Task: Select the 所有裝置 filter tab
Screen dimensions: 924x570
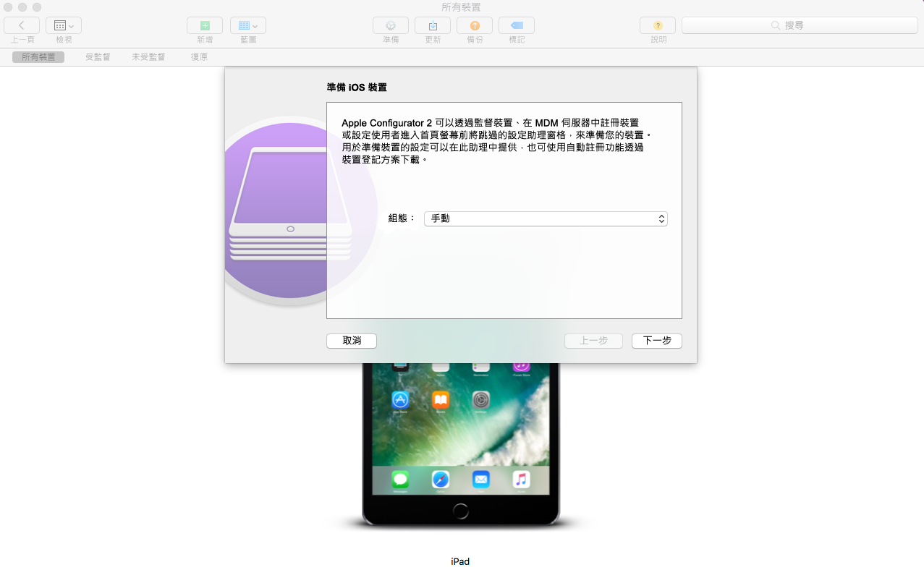Action: [x=38, y=56]
